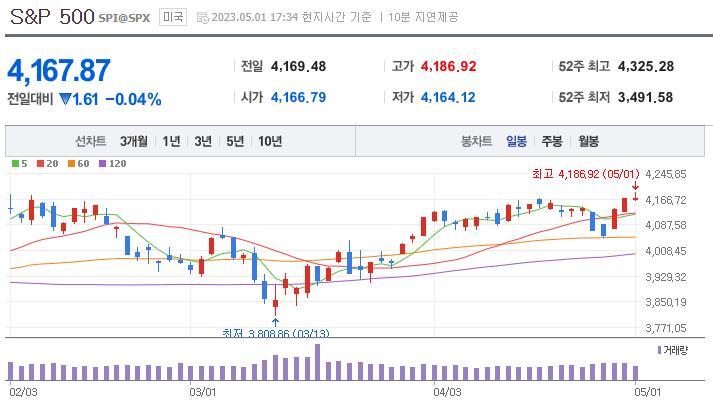Screen dimensions: 713x408
Task: Switch to 주봉 weekly candle chart
Action: [552, 141]
